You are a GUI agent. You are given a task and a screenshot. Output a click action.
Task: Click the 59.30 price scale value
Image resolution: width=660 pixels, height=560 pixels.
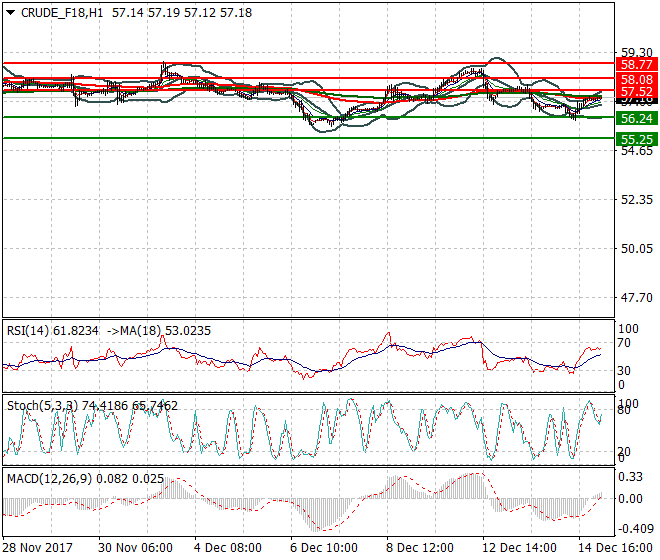point(636,53)
